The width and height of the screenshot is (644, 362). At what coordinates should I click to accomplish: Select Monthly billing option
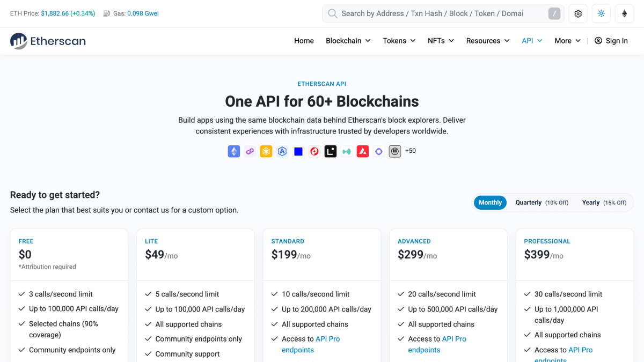pyautogui.click(x=490, y=203)
